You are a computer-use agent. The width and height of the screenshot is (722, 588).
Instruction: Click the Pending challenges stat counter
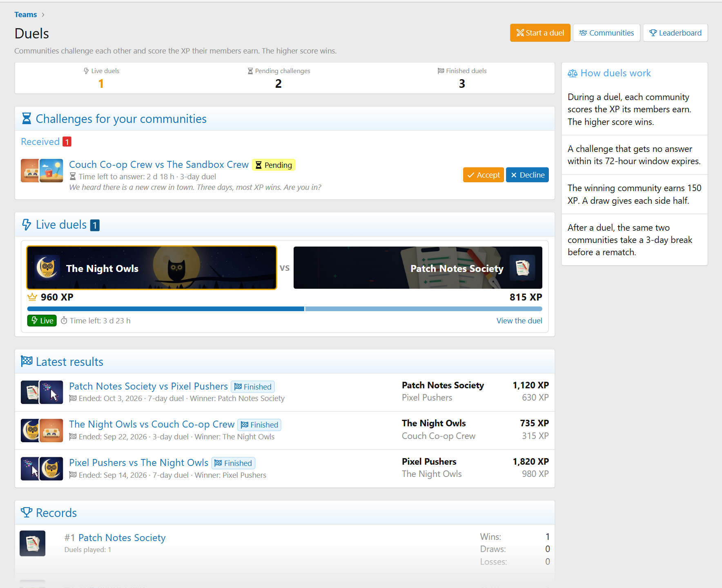pos(279,78)
